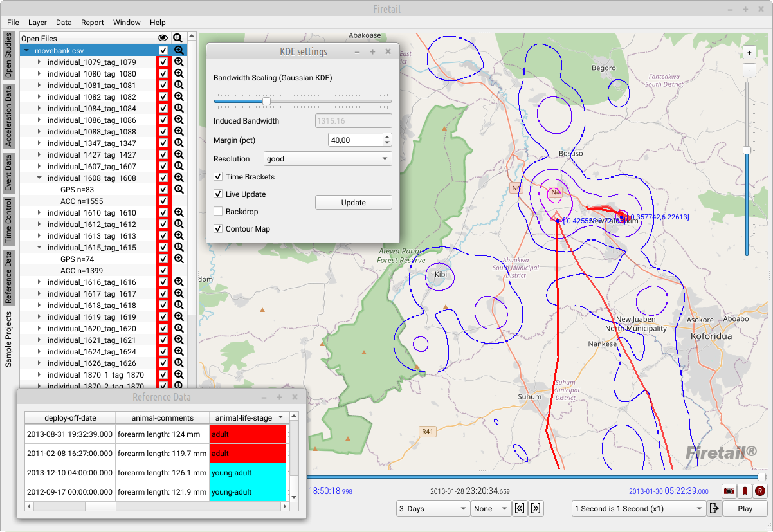The height and width of the screenshot is (532, 773).
Task: Uncheck ACC n=1555 visibility
Action: (x=163, y=201)
